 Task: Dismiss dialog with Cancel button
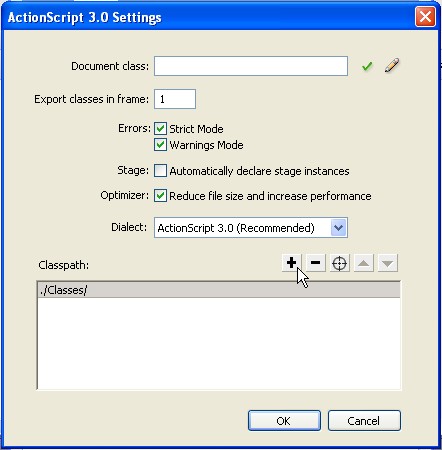click(x=364, y=421)
